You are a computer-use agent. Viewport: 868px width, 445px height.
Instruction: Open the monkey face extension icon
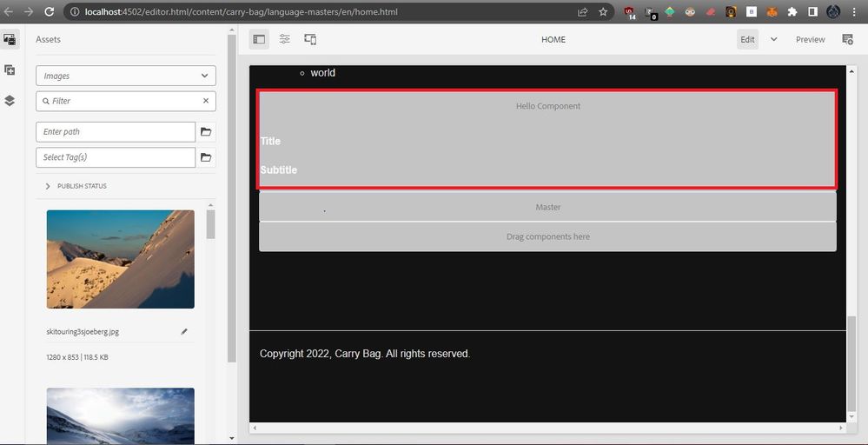point(690,11)
